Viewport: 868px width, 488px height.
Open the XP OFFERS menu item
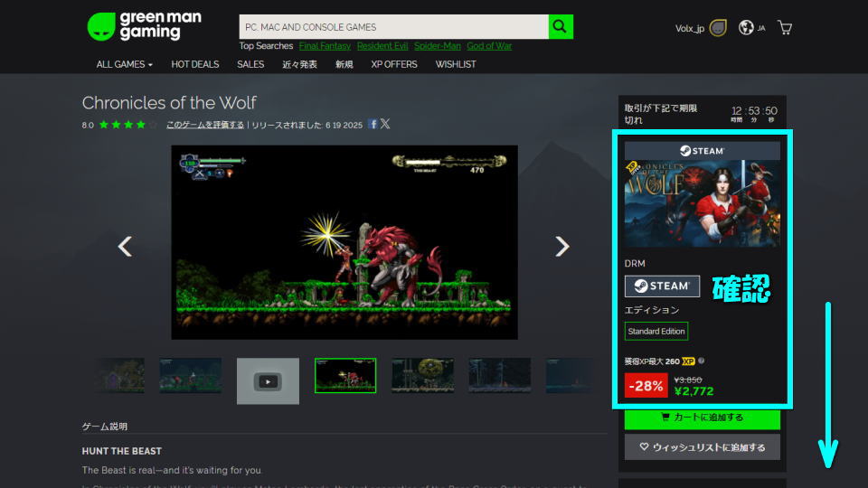[394, 64]
